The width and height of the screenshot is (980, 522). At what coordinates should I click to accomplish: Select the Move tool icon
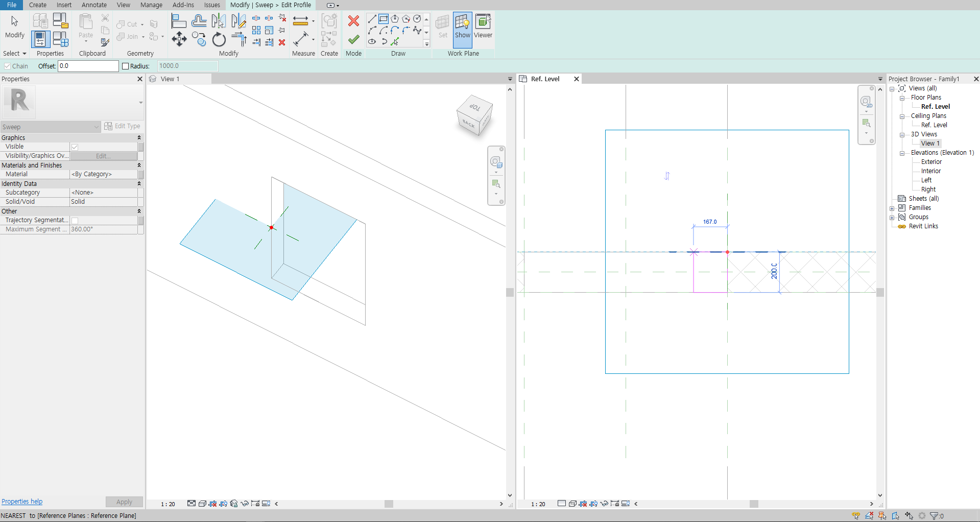(179, 39)
